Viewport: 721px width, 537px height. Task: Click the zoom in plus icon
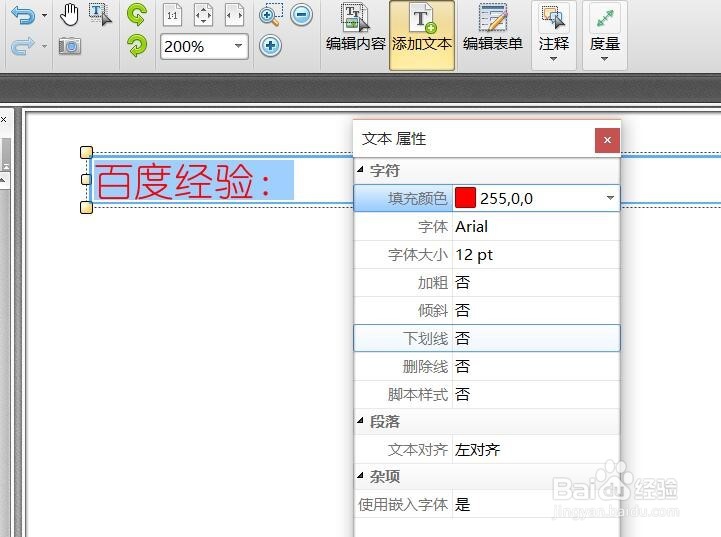point(270,46)
